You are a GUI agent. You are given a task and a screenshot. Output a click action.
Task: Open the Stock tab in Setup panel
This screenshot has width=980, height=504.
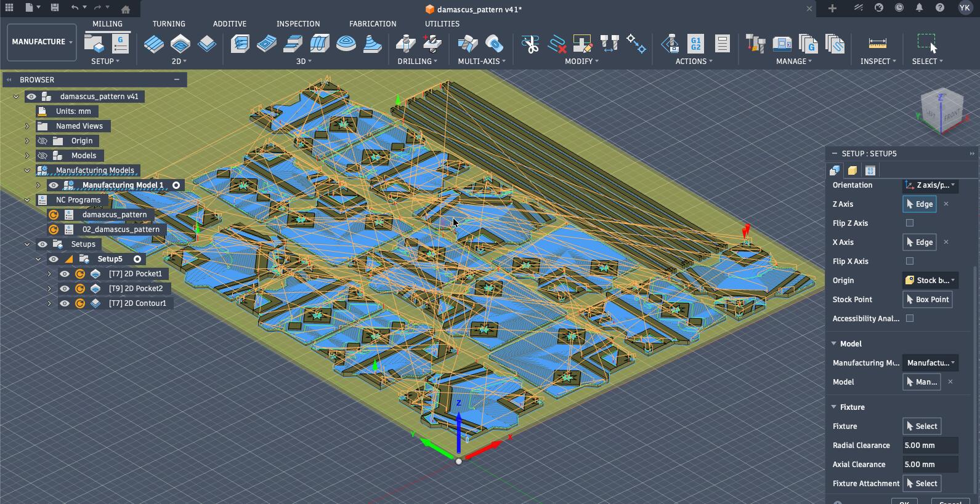coord(852,170)
